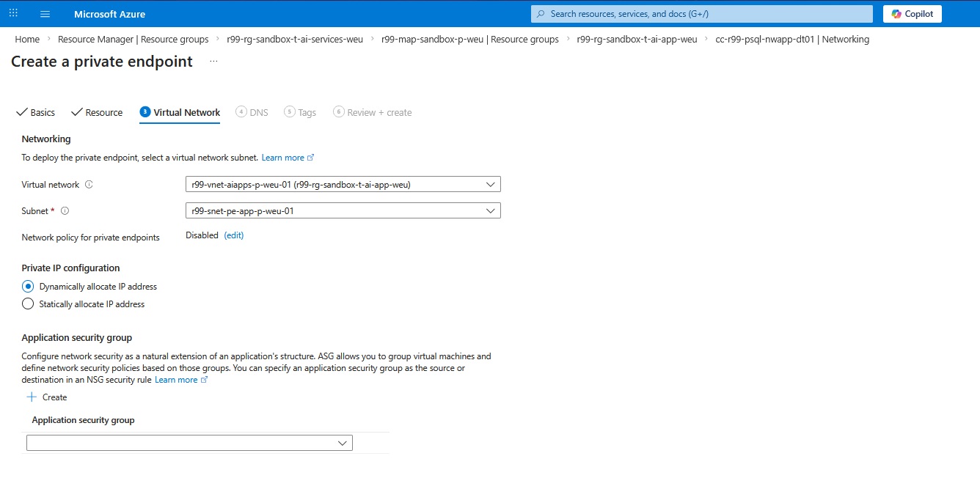Click the Subnet info icon
980x500 pixels.
(64, 210)
